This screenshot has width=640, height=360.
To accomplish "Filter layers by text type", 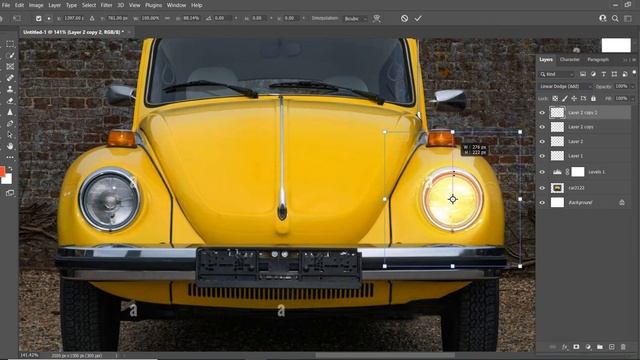I will pos(604,74).
